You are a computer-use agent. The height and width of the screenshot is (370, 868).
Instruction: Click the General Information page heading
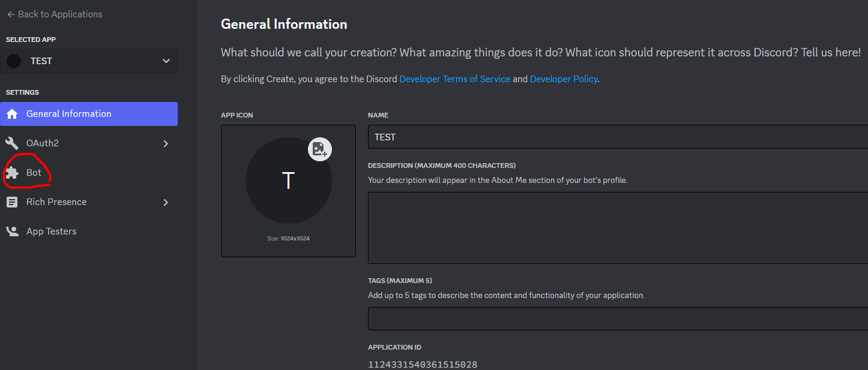click(x=284, y=24)
